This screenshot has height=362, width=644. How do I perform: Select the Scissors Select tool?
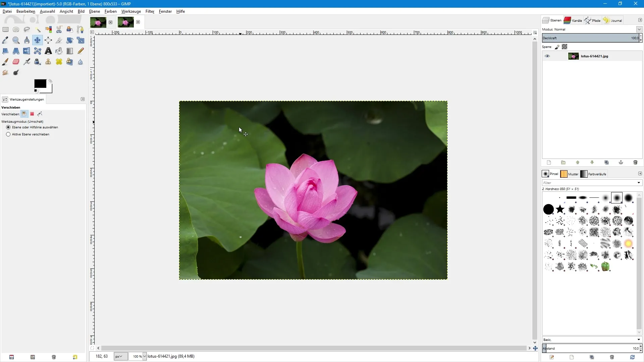(x=59, y=29)
